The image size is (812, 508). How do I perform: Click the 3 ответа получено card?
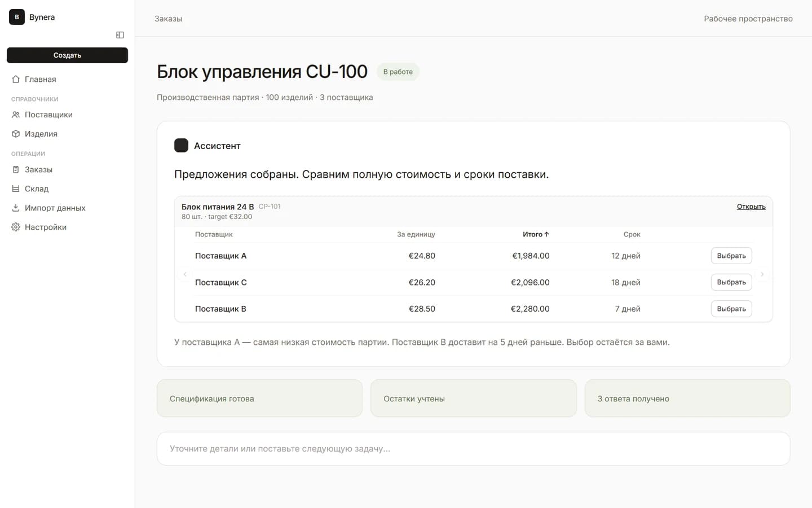click(687, 398)
